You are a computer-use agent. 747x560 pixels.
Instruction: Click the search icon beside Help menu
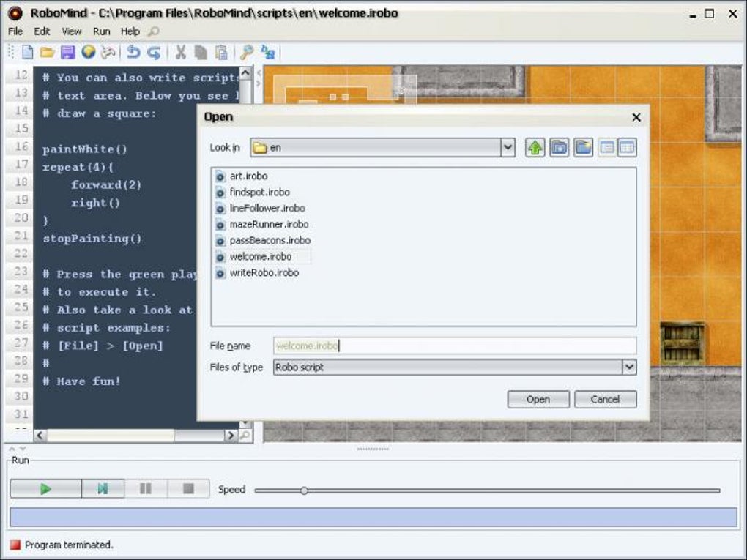[153, 31]
